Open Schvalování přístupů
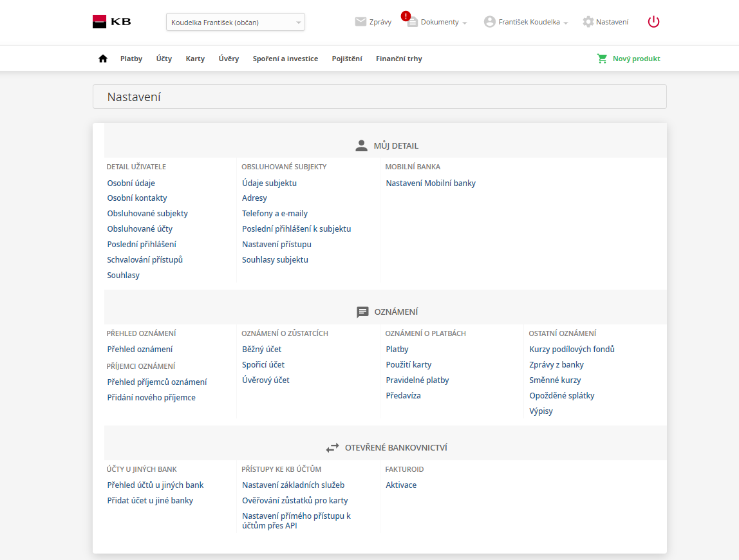This screenshot has width=739, height=560. coord(145,260)
